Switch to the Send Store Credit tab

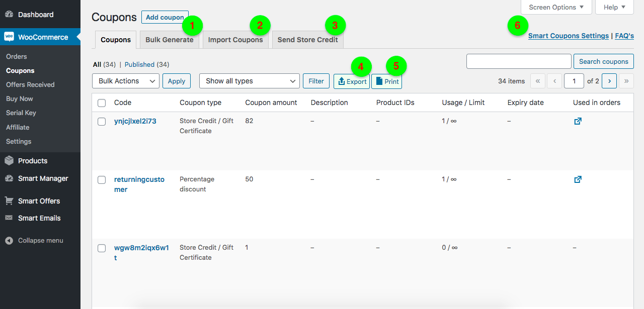(x=308, y=40)
